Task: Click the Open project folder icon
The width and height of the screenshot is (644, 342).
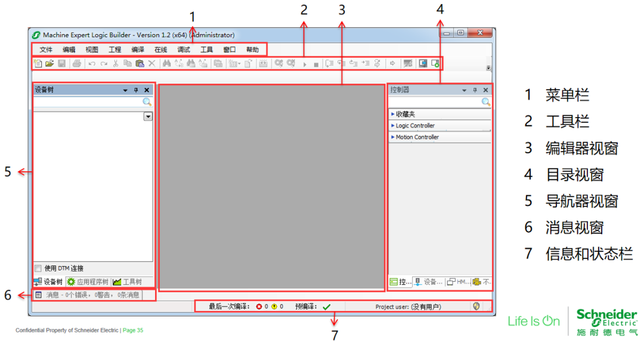Action: 49,63
